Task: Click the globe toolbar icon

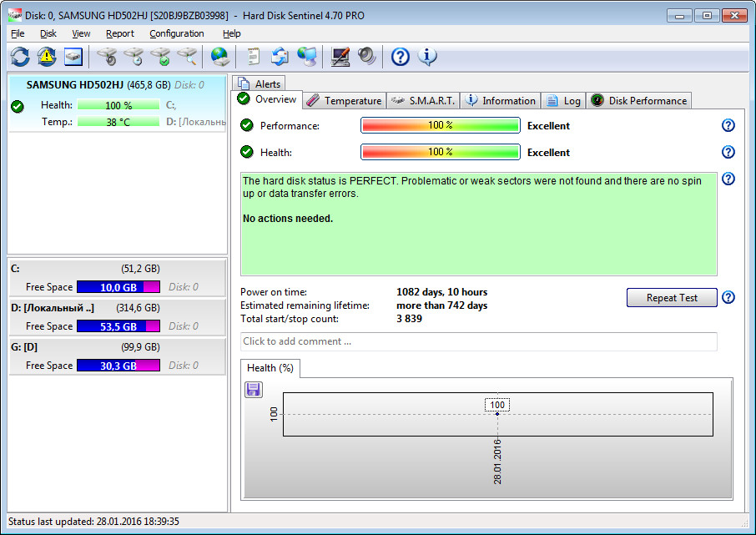Action: [220, 57]
